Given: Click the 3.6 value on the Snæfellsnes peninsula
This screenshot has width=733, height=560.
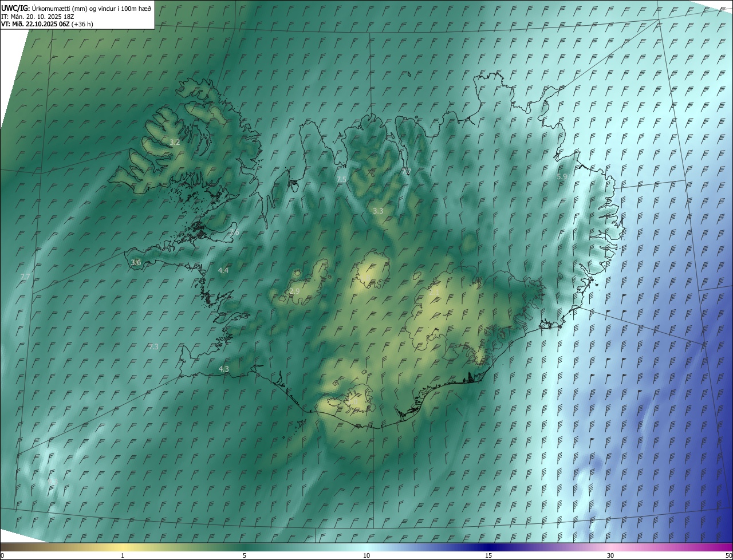Looking at the screenshot, I should [x=136, y=262].
